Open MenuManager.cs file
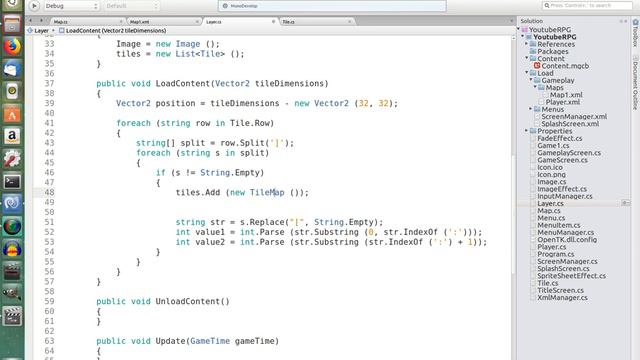Viewport: 640px width, 360px height. tap(565, 232)
